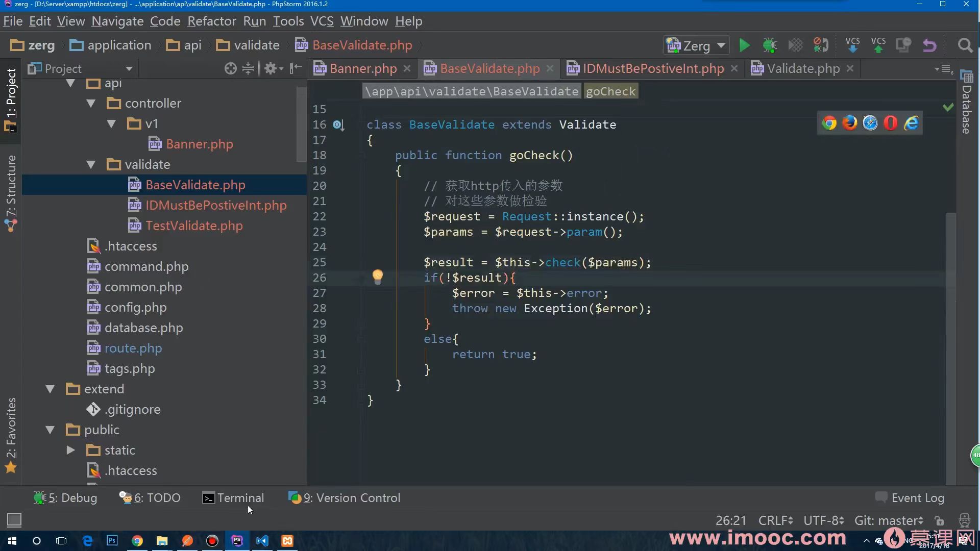
Task: Collapse the v1 folder
Action: pos(111,123)
